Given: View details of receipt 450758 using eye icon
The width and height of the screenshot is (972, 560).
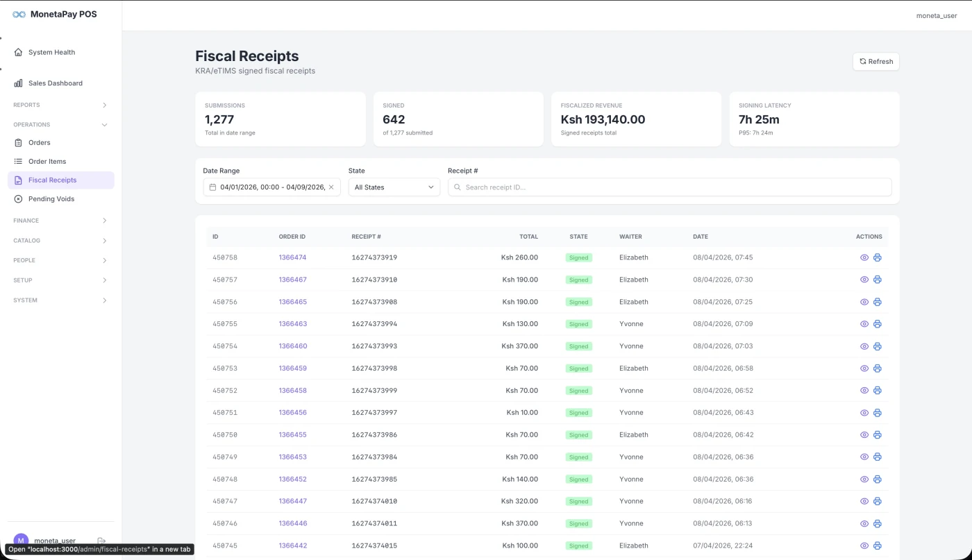Looking at the screenshot, I should pyautogui.click(x=864, y=257).
